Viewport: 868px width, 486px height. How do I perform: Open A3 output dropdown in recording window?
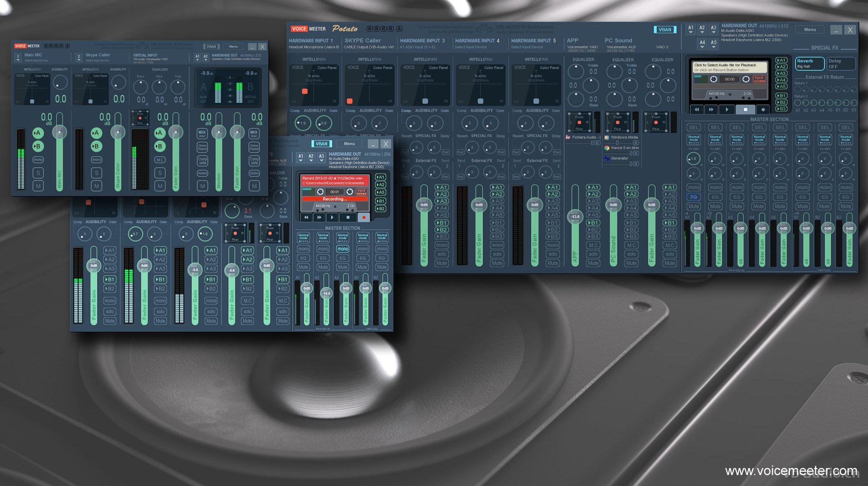pos(321,158)
